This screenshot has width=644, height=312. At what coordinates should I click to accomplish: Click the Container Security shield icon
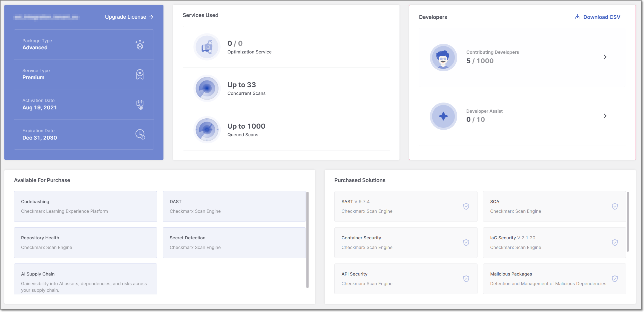point(466,242)
